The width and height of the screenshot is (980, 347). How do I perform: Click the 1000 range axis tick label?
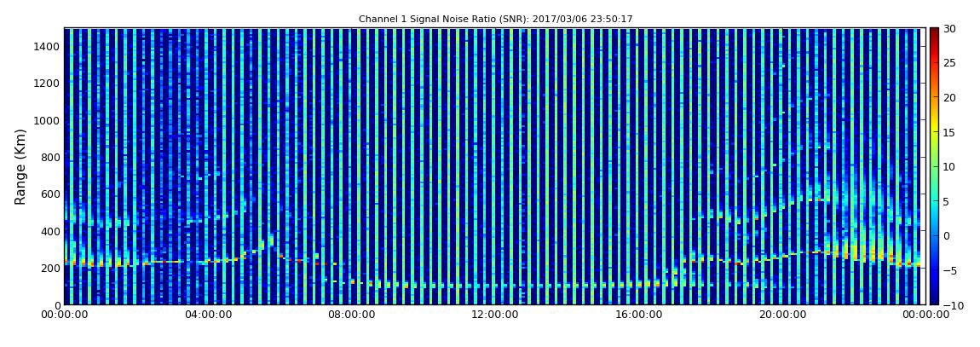(48, 121)
